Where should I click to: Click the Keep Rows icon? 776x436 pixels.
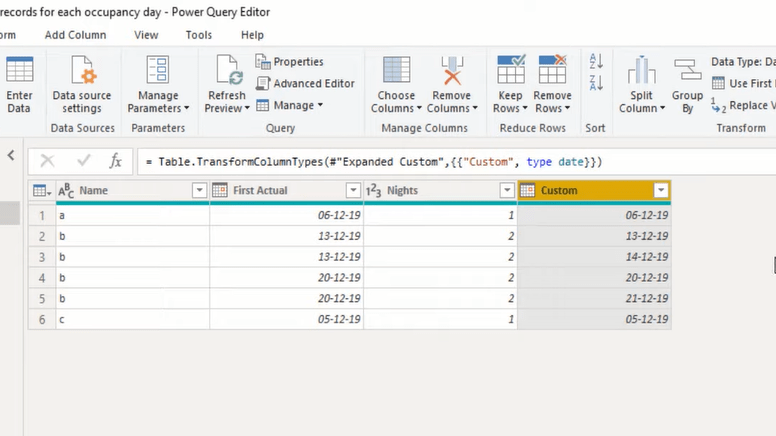[511, 70]
